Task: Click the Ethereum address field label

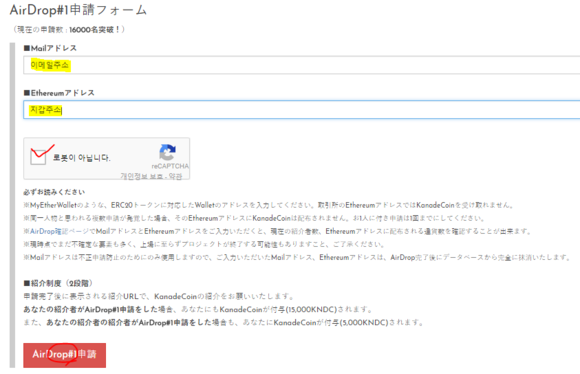Action: point(59,93)
